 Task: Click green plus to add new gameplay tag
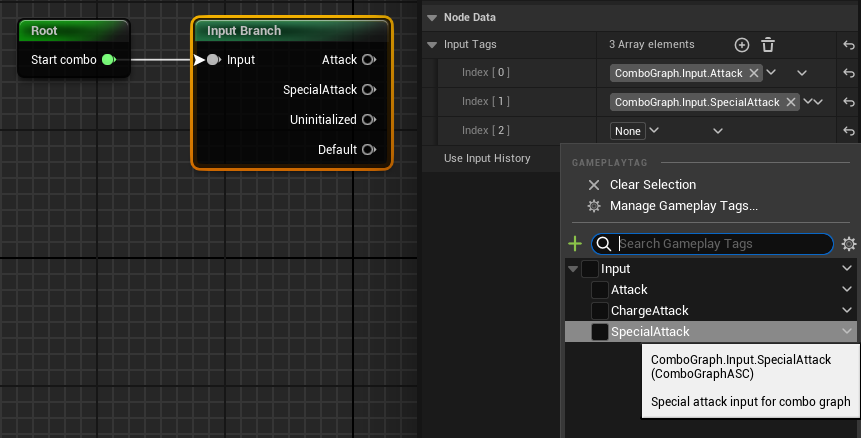pos(575,244)
